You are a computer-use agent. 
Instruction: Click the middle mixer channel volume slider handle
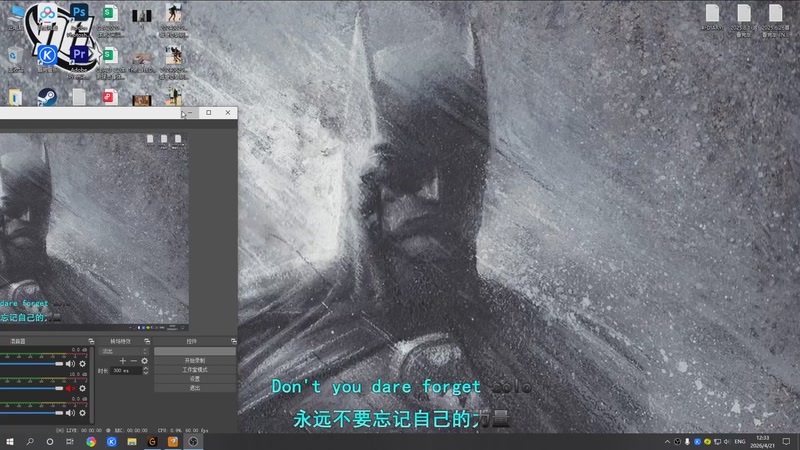59,388
